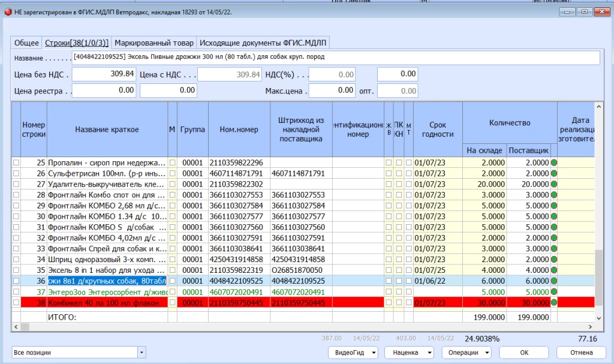The width and height of the screenshot is (614, 364).
Task: Select the row checkbox for line 36
Action: (x=16, y=281)
